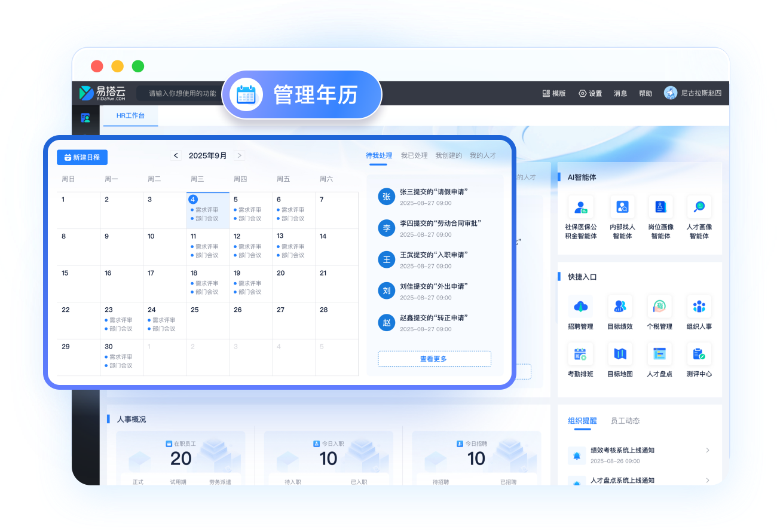Image resolution: width=777 pixels, height=532 pixels.
Task: Click the 新建日程 button
Action: pyautogui.click(x=82, y=157)
